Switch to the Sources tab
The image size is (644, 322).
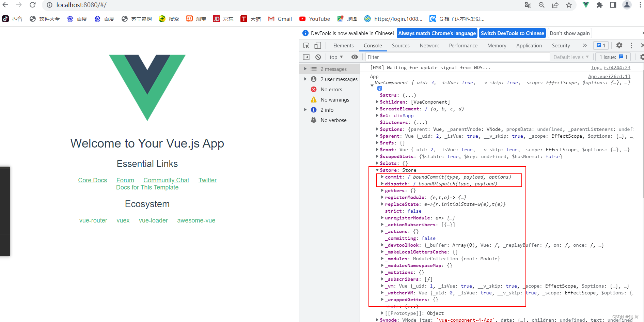click(400, 45)
